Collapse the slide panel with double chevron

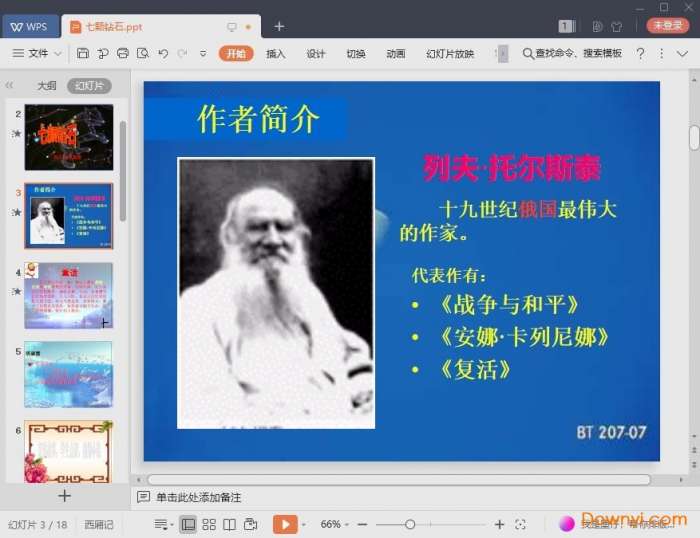pos(9,85)
